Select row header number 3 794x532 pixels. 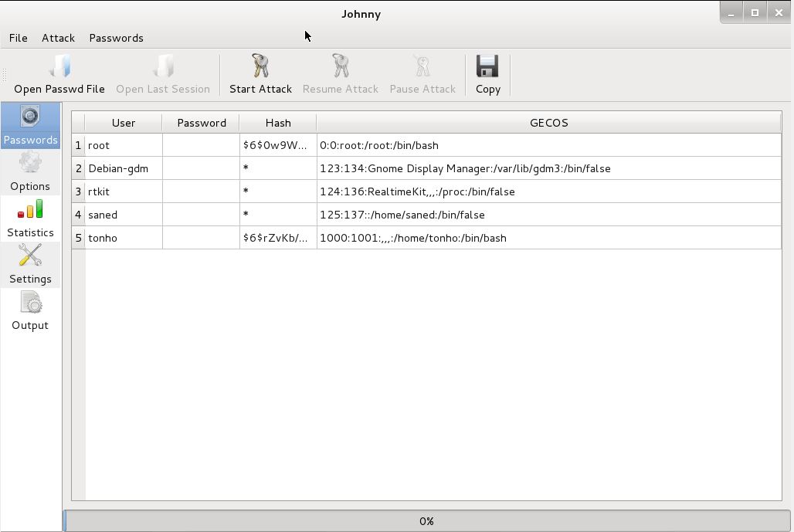78,191
